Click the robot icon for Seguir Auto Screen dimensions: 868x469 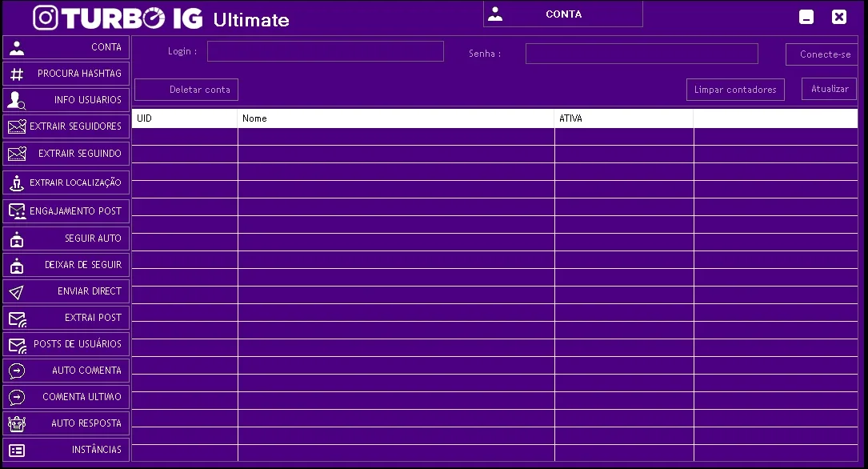point(17,239)
